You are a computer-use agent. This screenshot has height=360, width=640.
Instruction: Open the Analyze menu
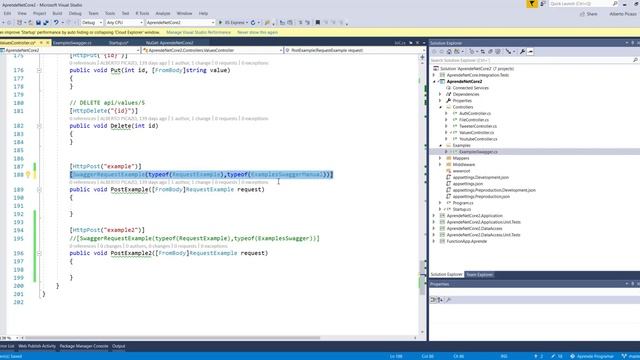[162, 13]
